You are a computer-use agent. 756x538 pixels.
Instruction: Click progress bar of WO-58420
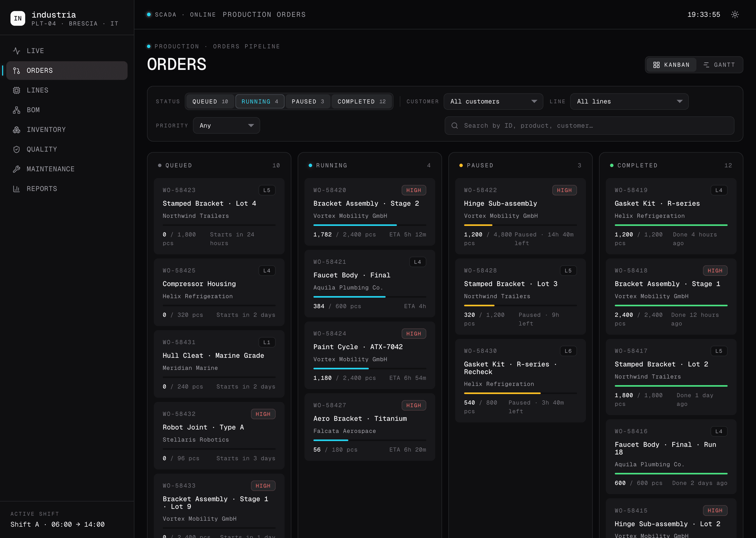370,225
